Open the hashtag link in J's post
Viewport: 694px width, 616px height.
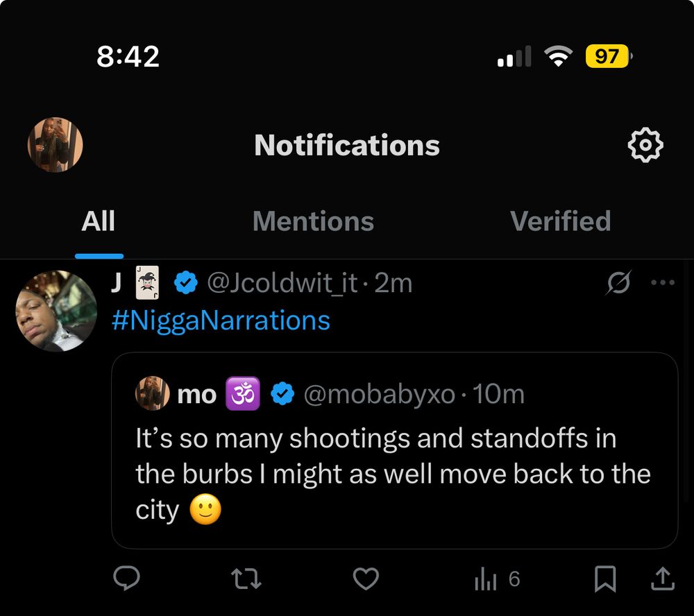pos(221,320)
